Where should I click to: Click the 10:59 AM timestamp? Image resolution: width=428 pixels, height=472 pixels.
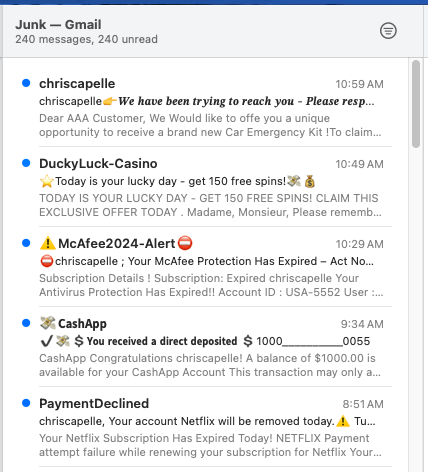coord(359,84)
